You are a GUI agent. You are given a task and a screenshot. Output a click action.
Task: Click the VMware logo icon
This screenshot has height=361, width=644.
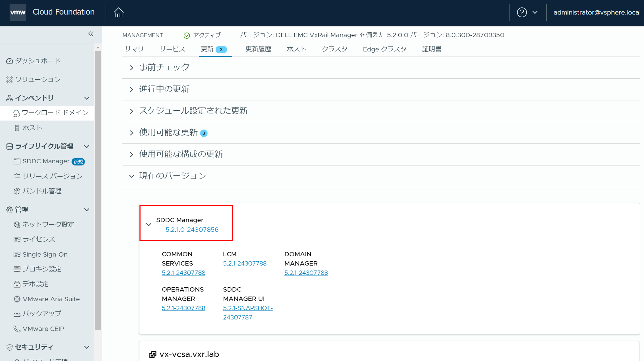(x=18, y=12)
